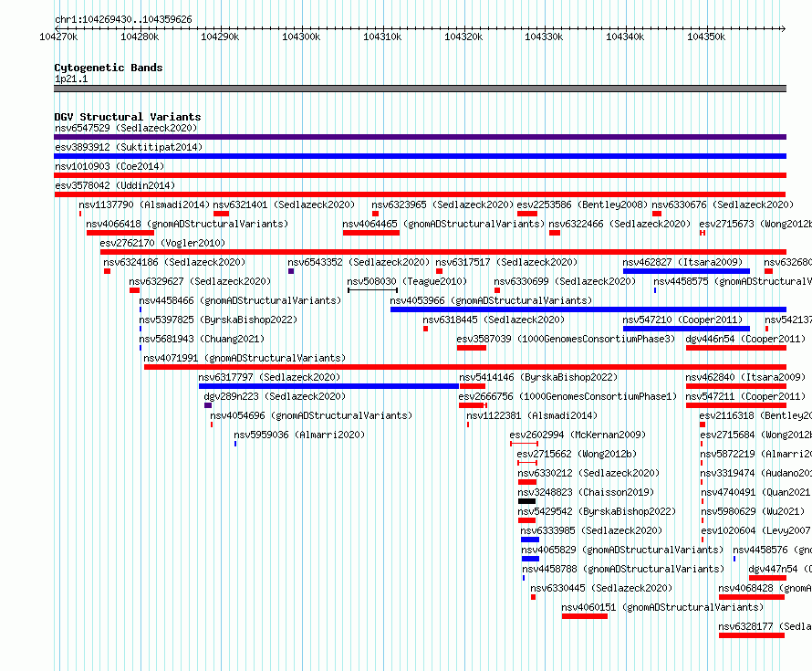This screenshot has height=671, width=812.
Task: Click the nsv1010903 (Coe2014) label
Action: click(109, 166)
